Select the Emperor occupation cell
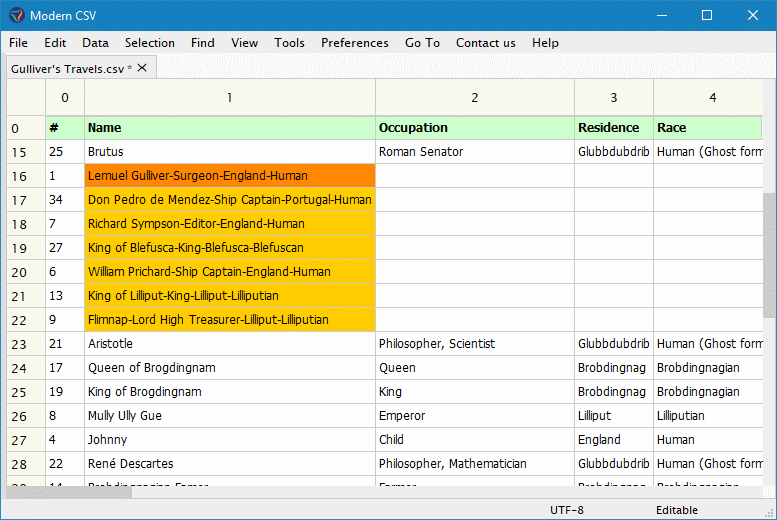 point(475,416)
